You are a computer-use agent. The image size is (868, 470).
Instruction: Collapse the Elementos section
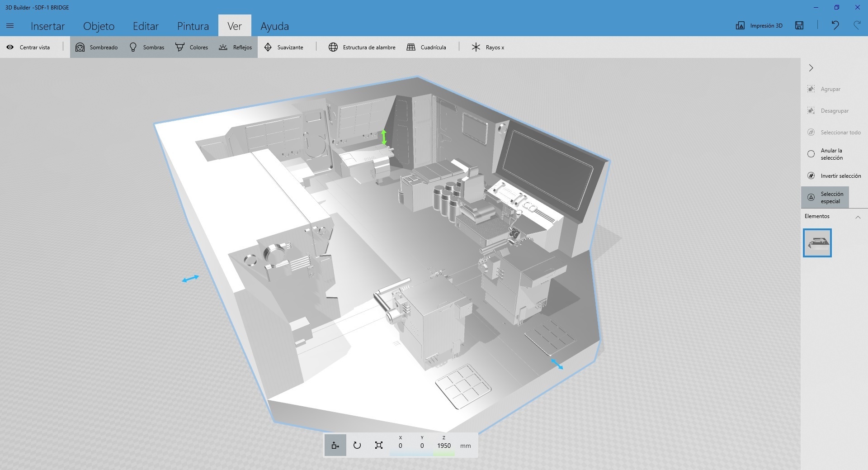(x=858, y=217)
